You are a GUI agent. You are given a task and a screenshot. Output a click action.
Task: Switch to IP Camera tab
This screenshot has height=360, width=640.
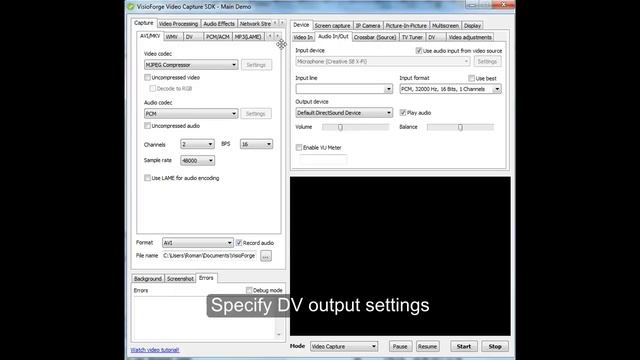(368, 25)
